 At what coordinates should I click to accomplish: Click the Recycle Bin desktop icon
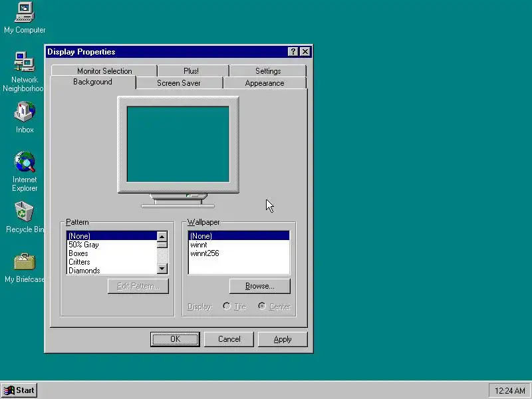[x=25, y=217]
